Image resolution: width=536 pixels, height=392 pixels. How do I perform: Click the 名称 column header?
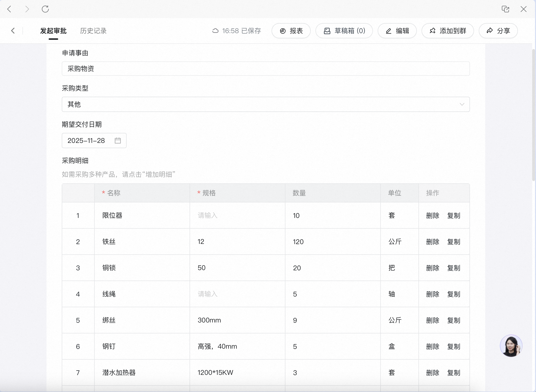[142, 193]
